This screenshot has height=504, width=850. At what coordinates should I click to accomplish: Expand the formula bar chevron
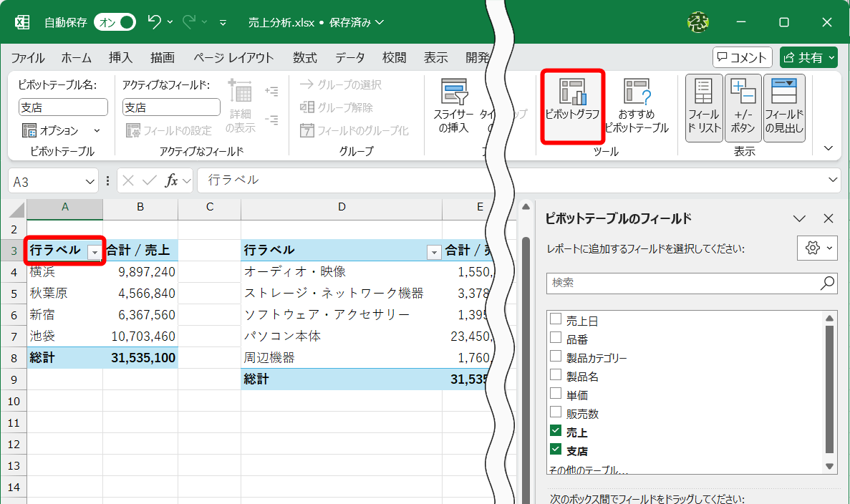coord(833,180)
